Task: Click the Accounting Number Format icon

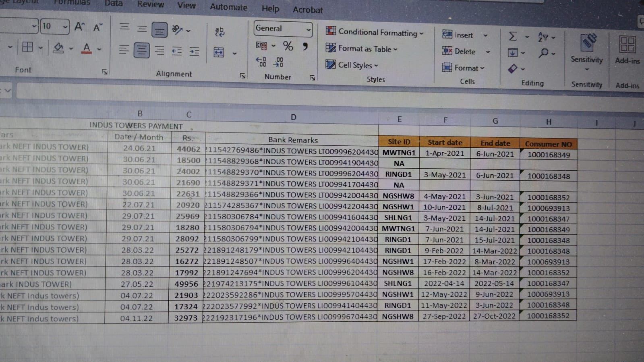Action: pos(261,46)
